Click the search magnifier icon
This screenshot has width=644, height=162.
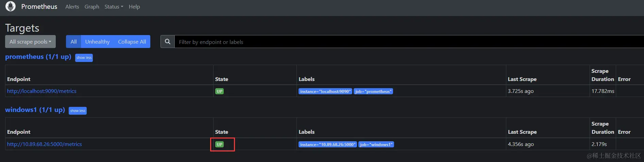tap(168, 42)
